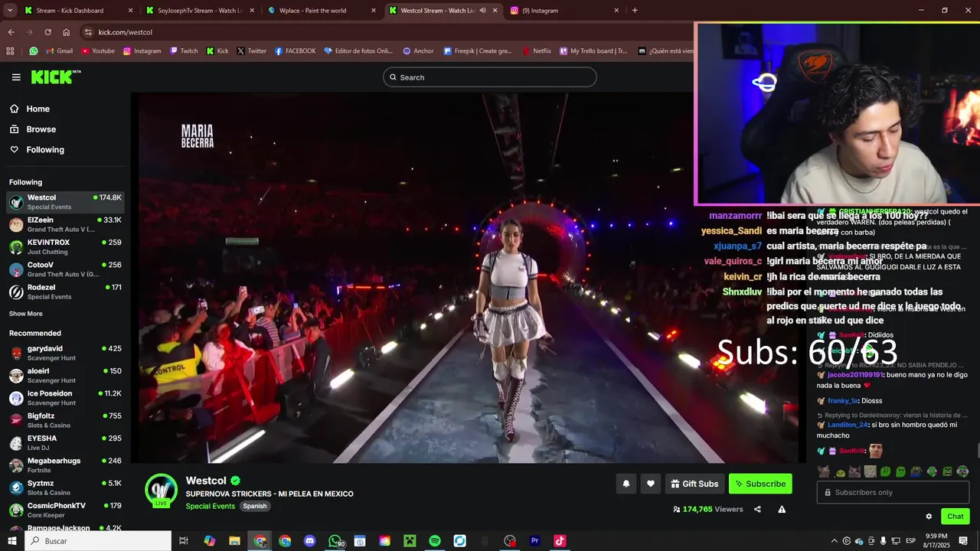The height and width of the screenshot is (551, 980).
Task: Open Chrome apps grid in bookmarks bar
Action: (x=10, y=51)
